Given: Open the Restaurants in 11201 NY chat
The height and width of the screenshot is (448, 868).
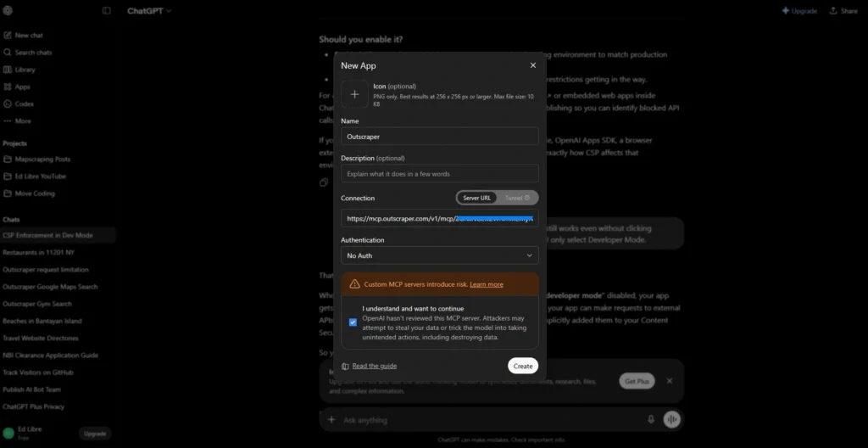Looking at the screenshot, I should coord(39,252).
